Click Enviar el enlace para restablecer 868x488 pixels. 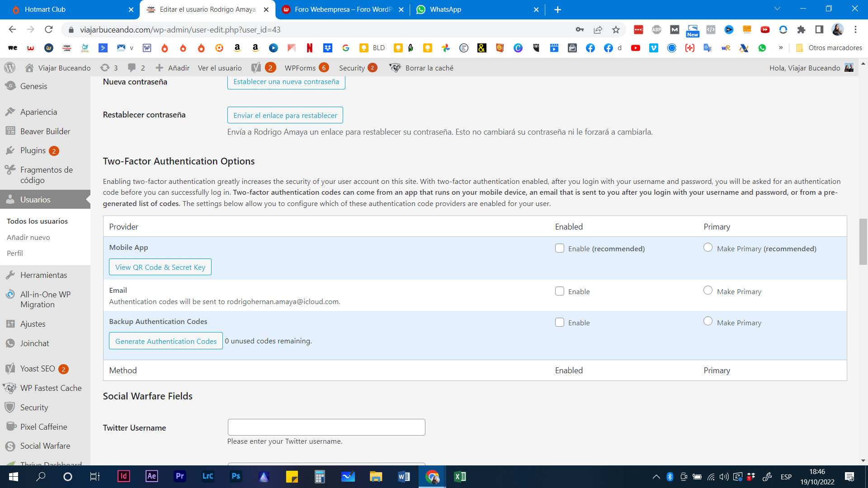[x=285, y=115]
